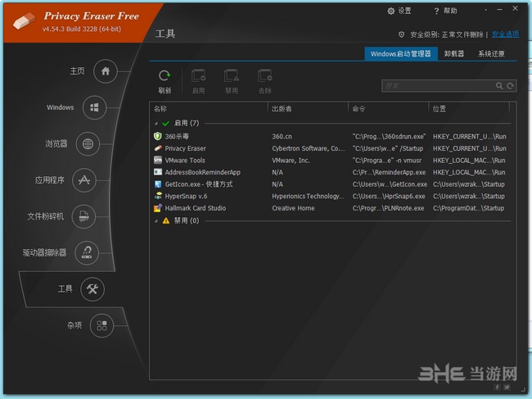
Task: Click command cell ending HprSnap6.exe
Action: pyautogui.click(x=389, y=196)
